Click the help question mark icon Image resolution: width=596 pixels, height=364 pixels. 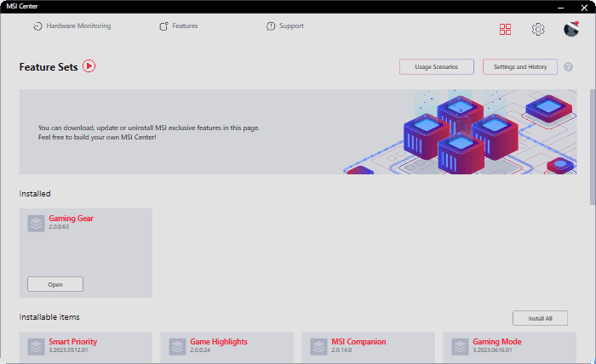click(568, 66)
